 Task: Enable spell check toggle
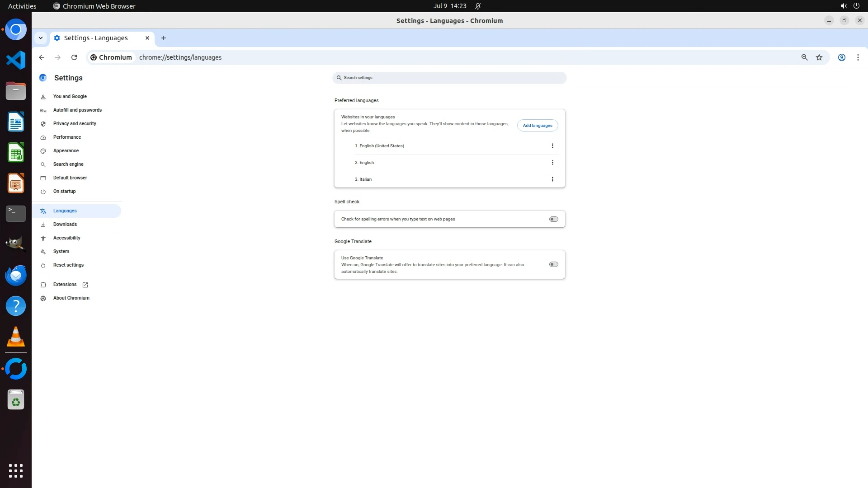[x=553, y=219]
